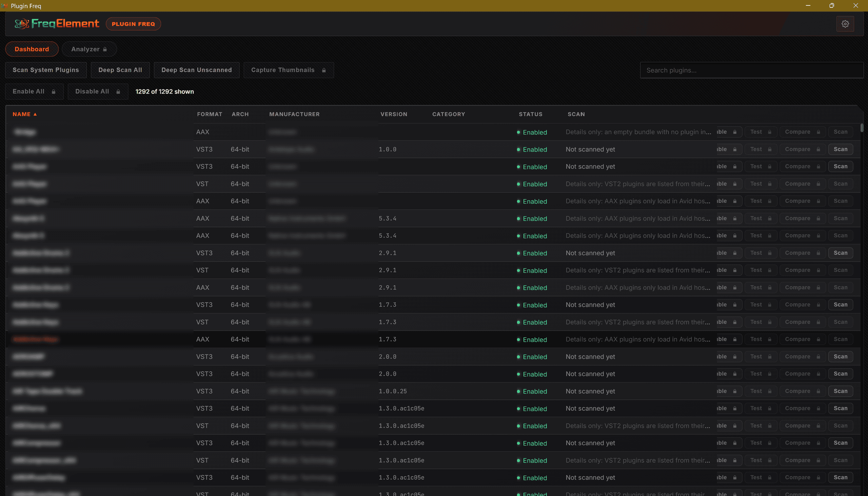Click the lock icon on Enable All
The image size is (868, 496).
(x=54, y=91)
